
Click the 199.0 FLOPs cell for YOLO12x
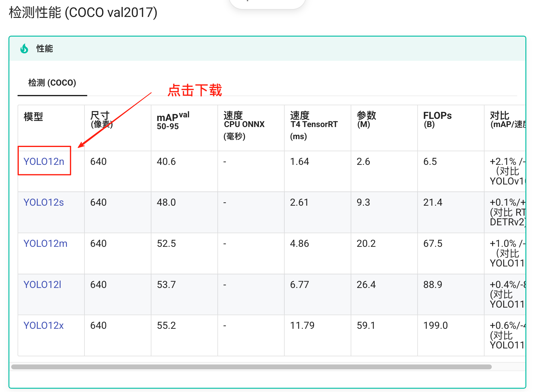tap(435, 325)
